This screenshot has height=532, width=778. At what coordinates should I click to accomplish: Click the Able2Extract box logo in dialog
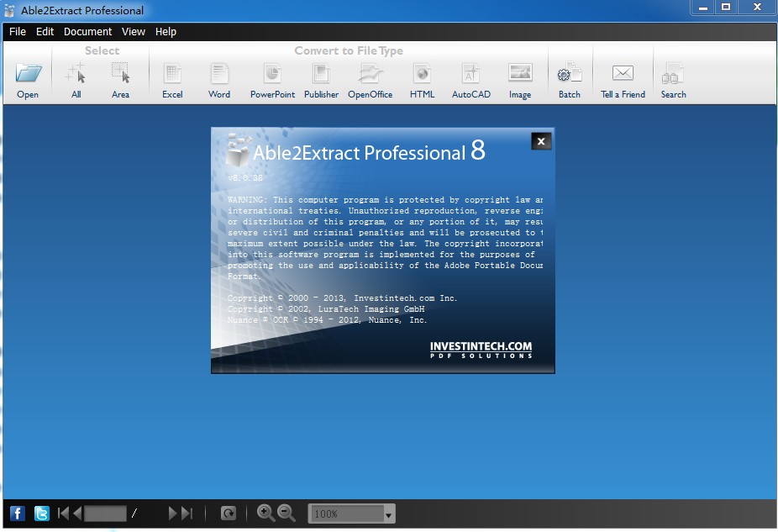coord(239,150)
